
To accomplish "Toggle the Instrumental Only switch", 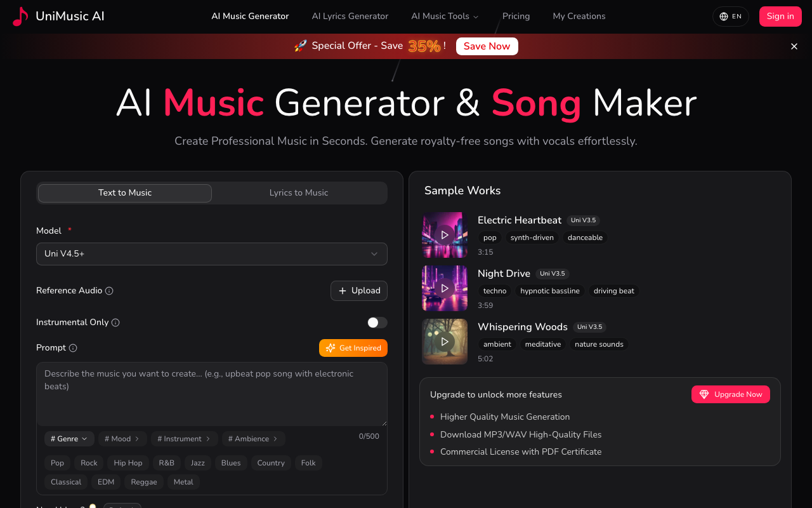I will click(x=377, y=323).
